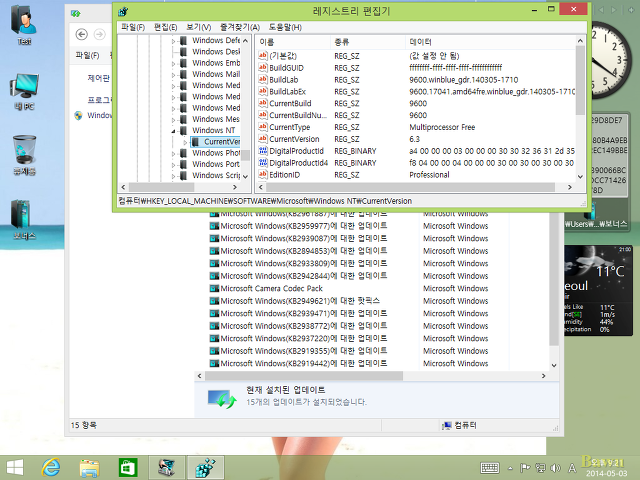The height and width of the screenshot is (480, 640).
Task: Select the DigitalProductId4 binary value icon
Action: coord(262,162)
